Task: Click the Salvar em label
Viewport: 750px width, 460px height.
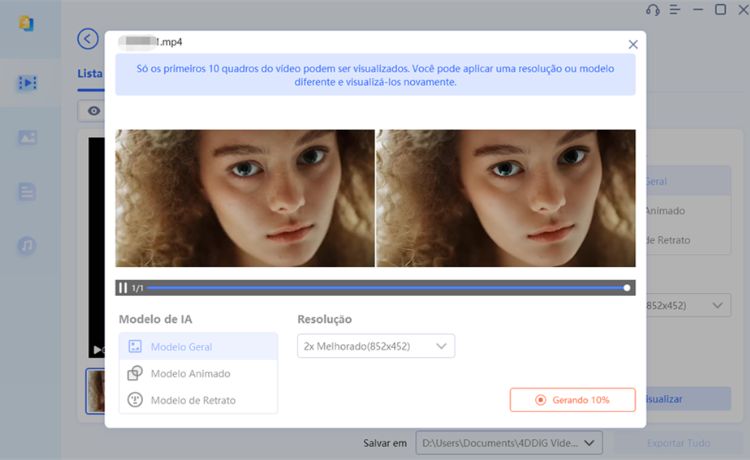Action: click(385, 443)
